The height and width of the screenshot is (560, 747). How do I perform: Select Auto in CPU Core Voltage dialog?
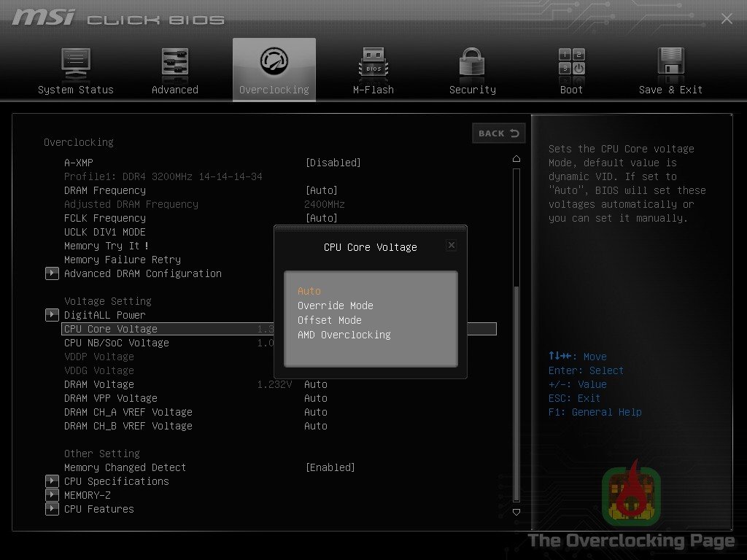tap(309, 290)
